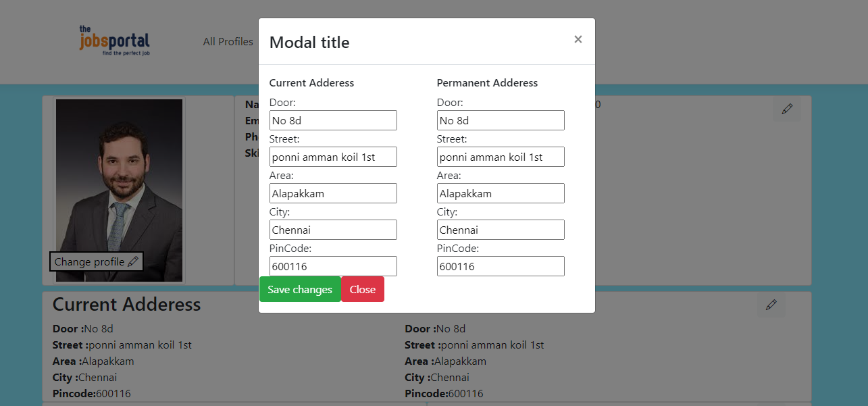Click the edit pencil icon beside Current Adderess heading
This screenshot has height=406, width=868.
tap(771, 305)
